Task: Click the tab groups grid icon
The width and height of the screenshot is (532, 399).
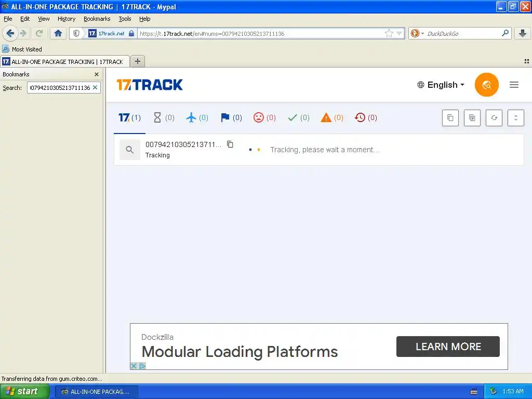Action: [527, 61]
